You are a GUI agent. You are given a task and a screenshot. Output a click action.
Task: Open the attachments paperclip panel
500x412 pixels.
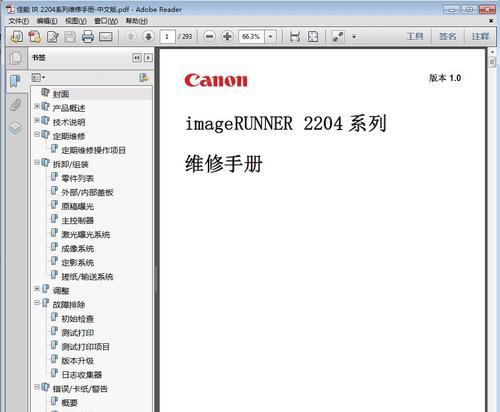click(15, 104)
